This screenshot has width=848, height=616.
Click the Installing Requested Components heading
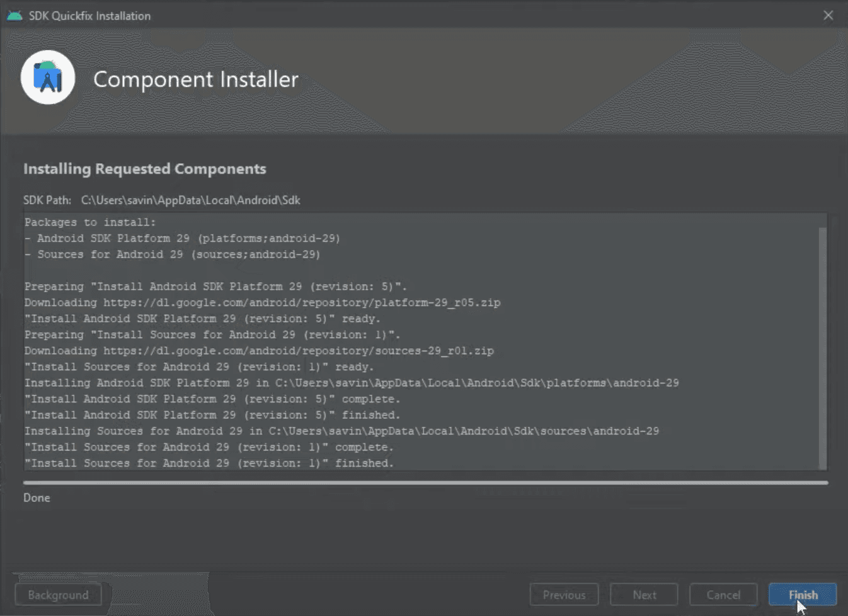coord(145,169)
